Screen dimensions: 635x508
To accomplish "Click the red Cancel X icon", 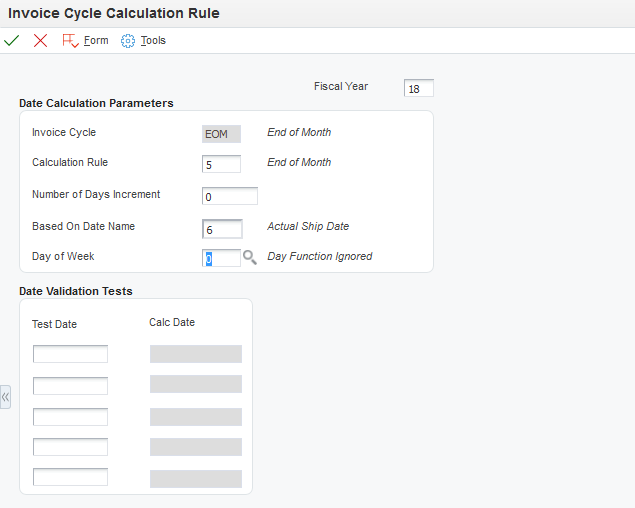I will click(40, 41).
